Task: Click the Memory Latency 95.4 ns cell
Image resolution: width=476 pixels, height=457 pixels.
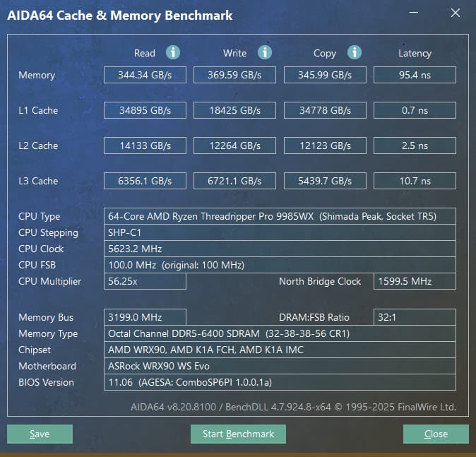Action: point(415,75)
